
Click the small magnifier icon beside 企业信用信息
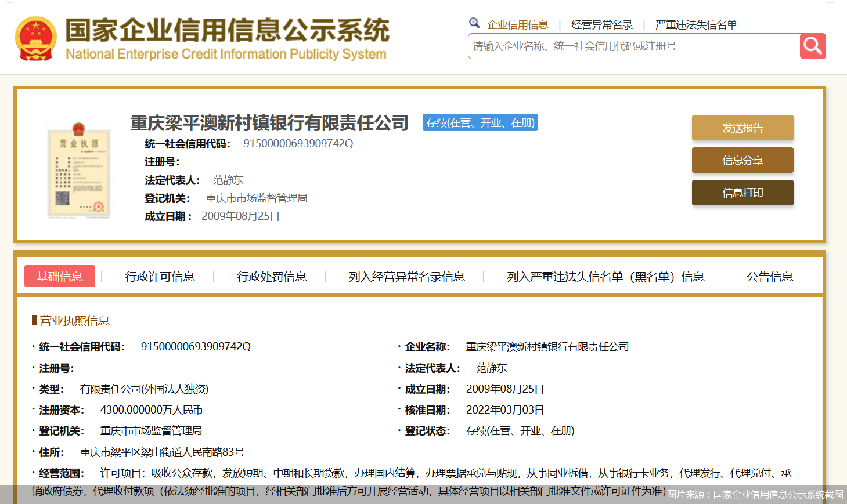coord(474,23)
